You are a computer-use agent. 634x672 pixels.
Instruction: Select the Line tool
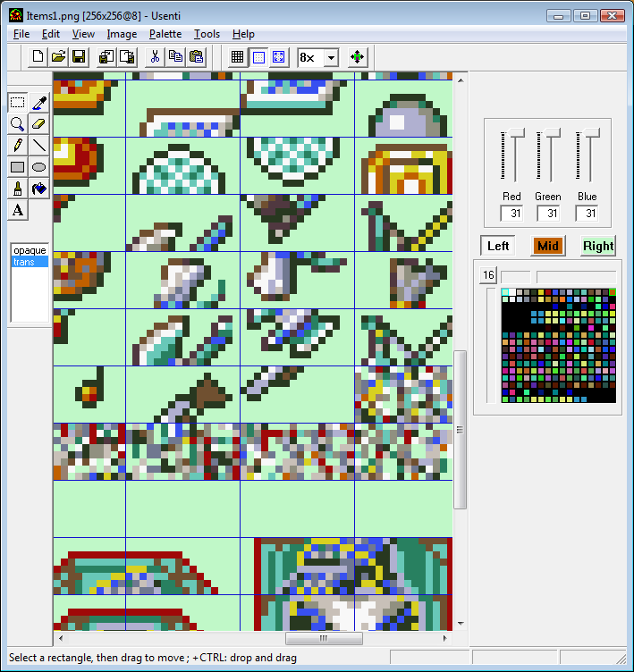point(39,146)
